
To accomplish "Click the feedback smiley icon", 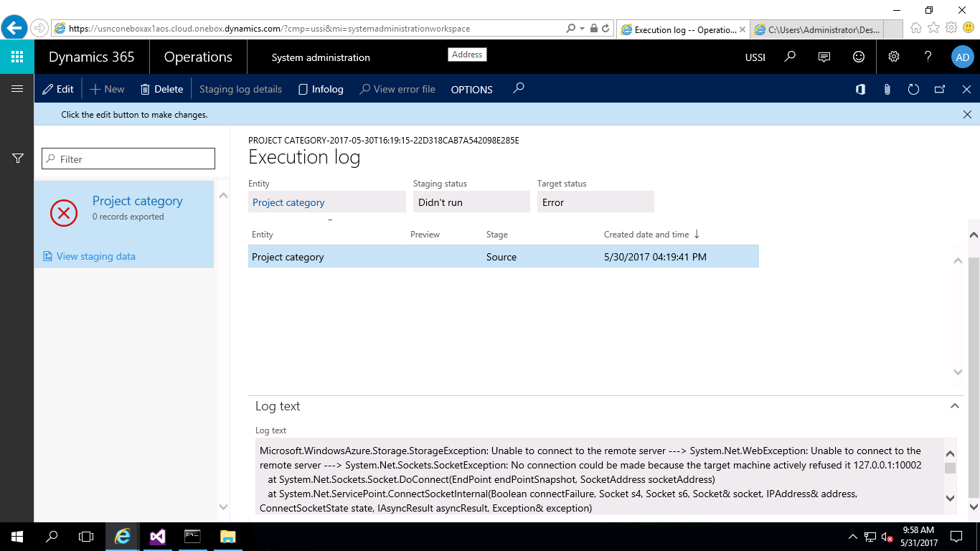I will (859, 57).
